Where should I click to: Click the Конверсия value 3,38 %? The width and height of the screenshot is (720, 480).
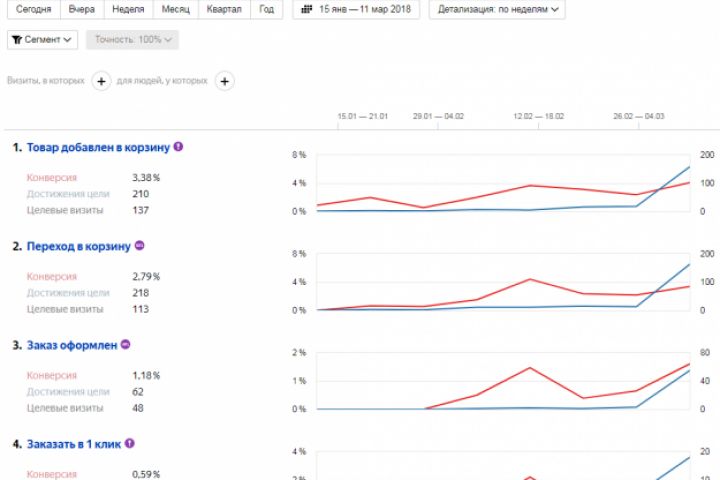pyautogui.click(x=146, y=178)
